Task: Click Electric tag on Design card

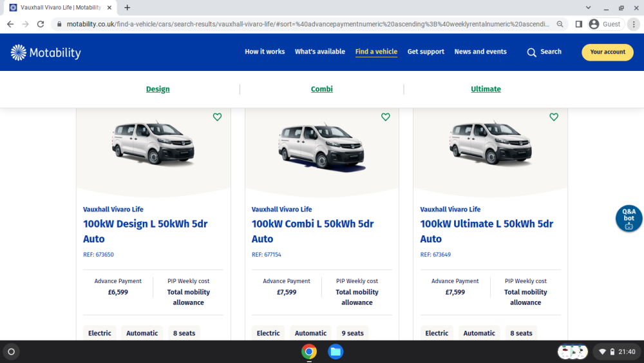Action: coord(100,333)
